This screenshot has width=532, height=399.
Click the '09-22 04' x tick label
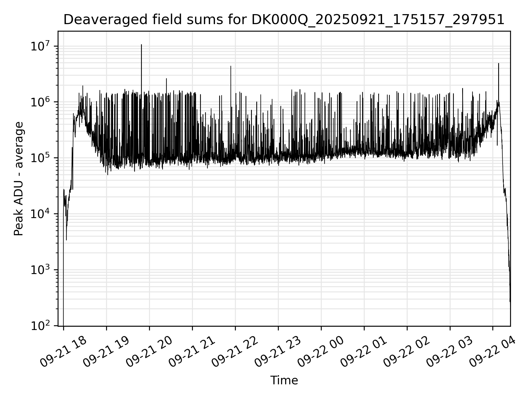click(x=493, y=352)
